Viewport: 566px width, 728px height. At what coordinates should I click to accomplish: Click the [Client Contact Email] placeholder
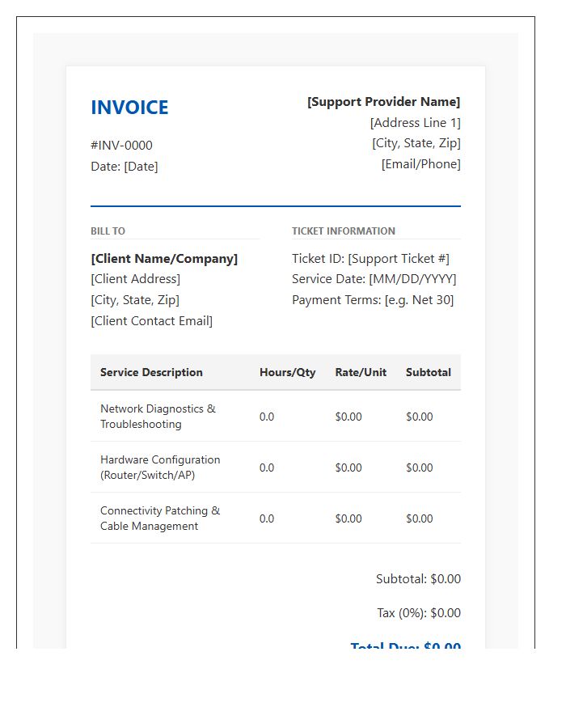(x=152, y=321)
